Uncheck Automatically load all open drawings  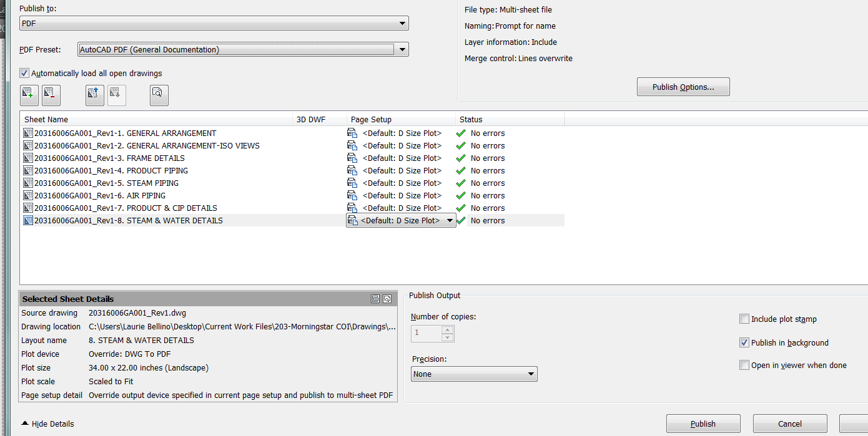coord(24,73)
